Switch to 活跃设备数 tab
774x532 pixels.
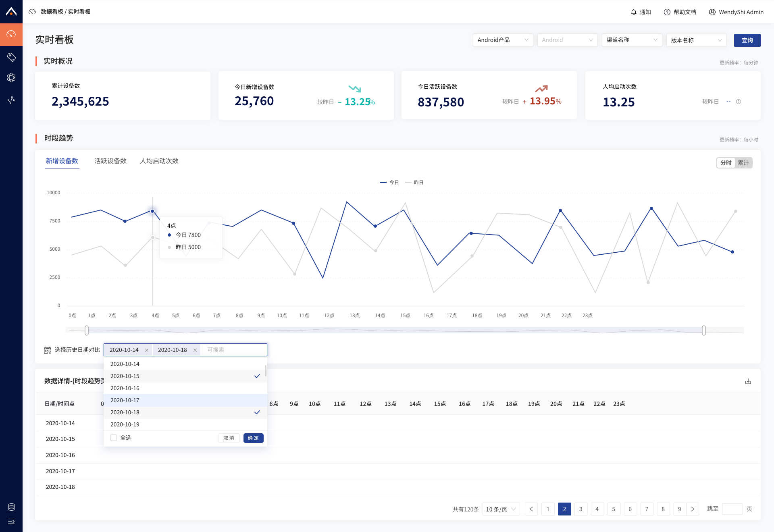pyautogui.click(x=110, y=161)
